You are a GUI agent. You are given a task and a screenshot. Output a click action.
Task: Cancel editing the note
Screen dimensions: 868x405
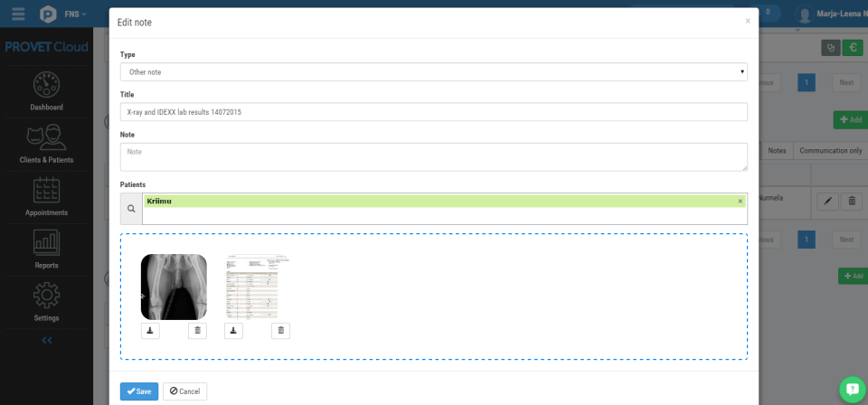point(184,391)
